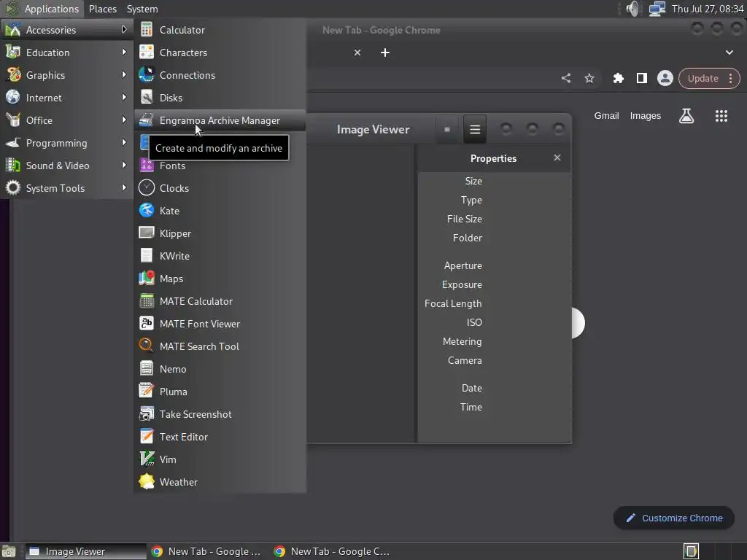Click the date and time clock
The height and width of the screenshot is (560, 747).
708,9
